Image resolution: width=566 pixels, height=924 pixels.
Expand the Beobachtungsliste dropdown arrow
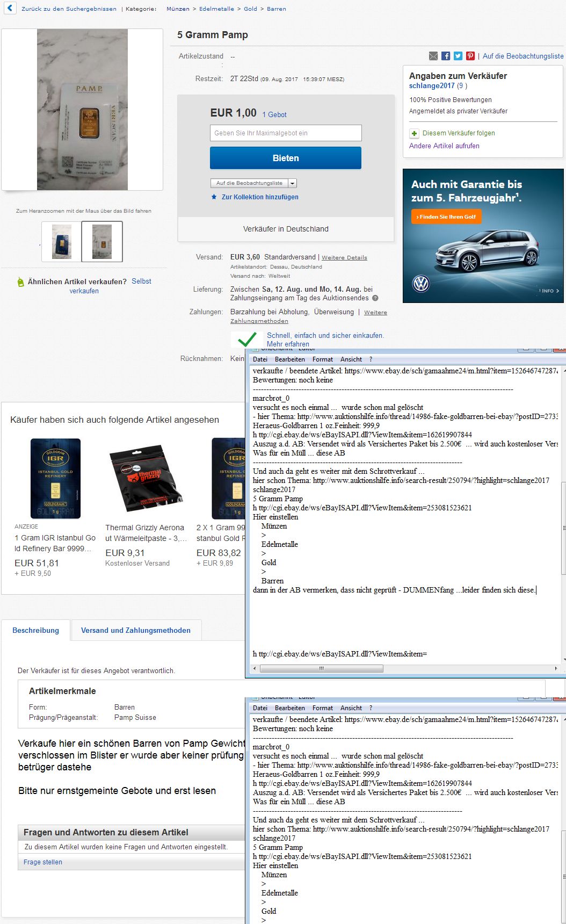tap(293, 183)
